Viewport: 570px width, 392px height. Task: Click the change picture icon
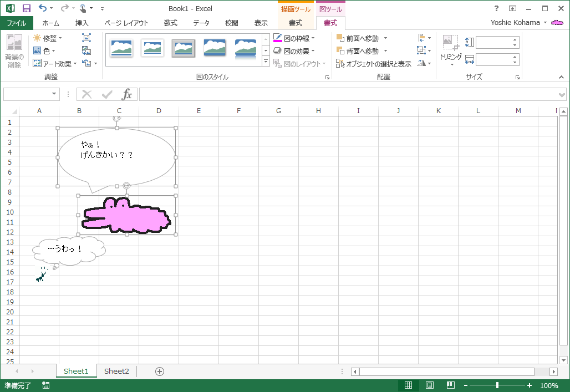(86, 50)
